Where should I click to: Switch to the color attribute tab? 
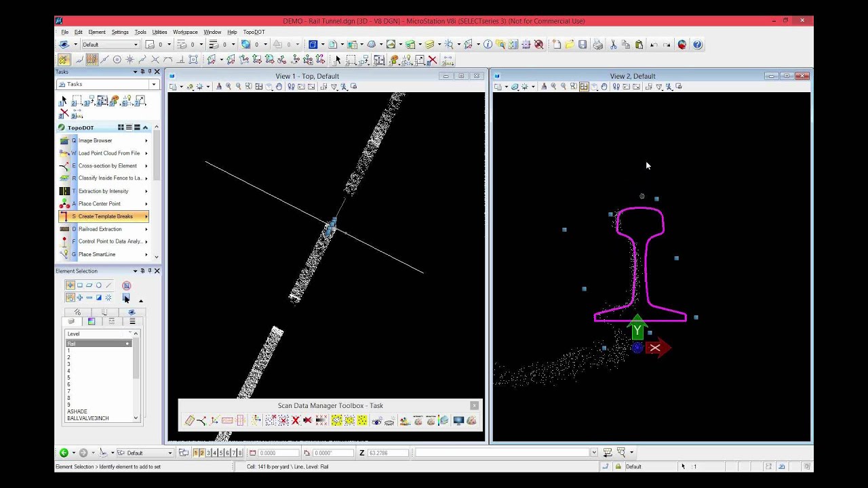point(92,321)
